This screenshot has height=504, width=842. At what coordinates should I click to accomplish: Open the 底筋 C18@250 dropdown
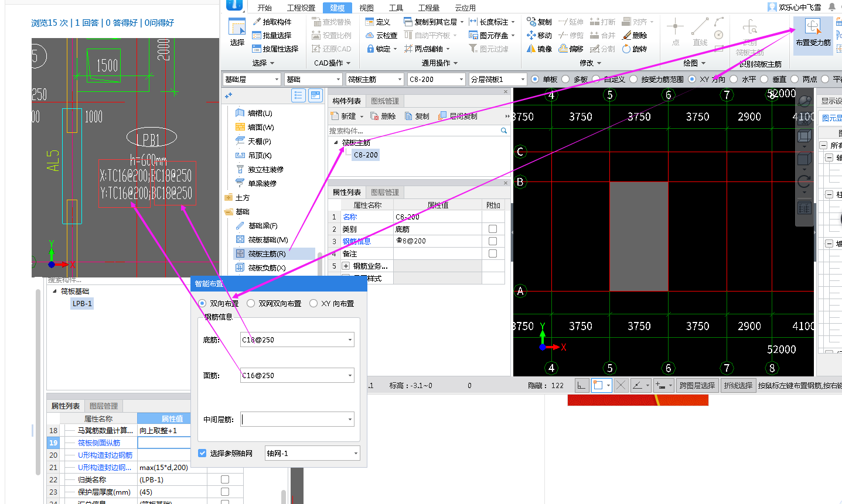pyautogui.click(x=350, y=340)
